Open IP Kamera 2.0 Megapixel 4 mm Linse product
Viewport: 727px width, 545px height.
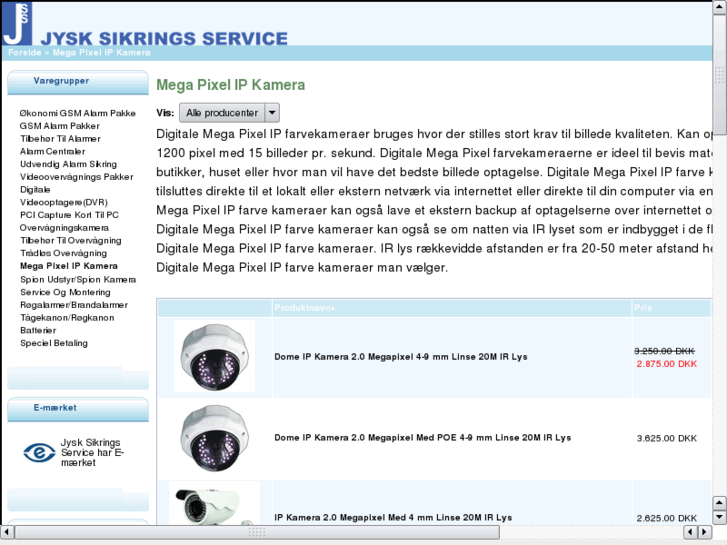click(x=393, y=518)
